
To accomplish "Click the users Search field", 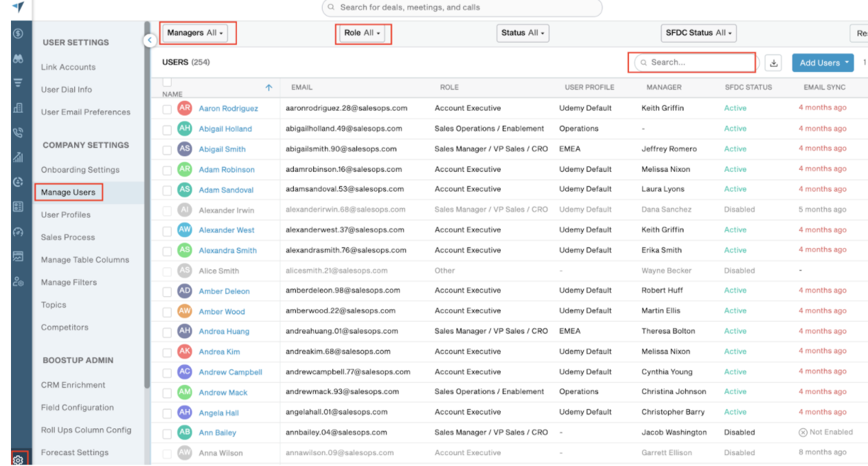I will point(696,62).
